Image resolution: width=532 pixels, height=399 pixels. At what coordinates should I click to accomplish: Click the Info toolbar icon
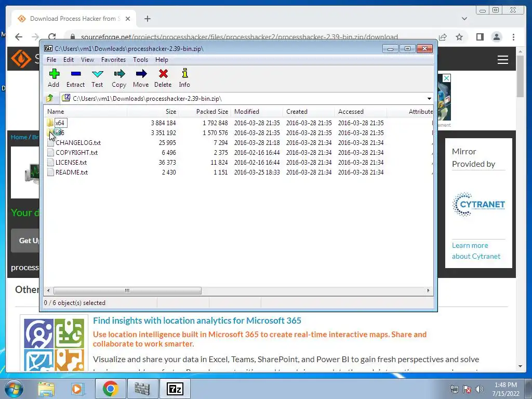184,78
